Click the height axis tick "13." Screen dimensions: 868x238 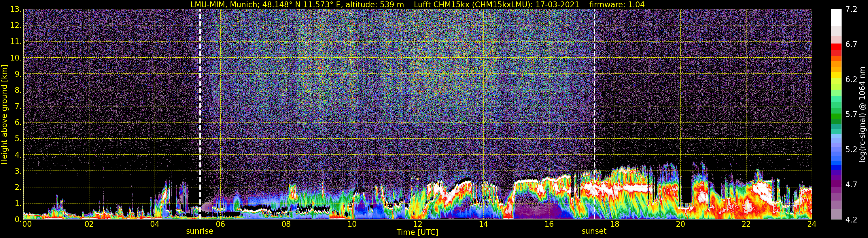pos(16,9)
